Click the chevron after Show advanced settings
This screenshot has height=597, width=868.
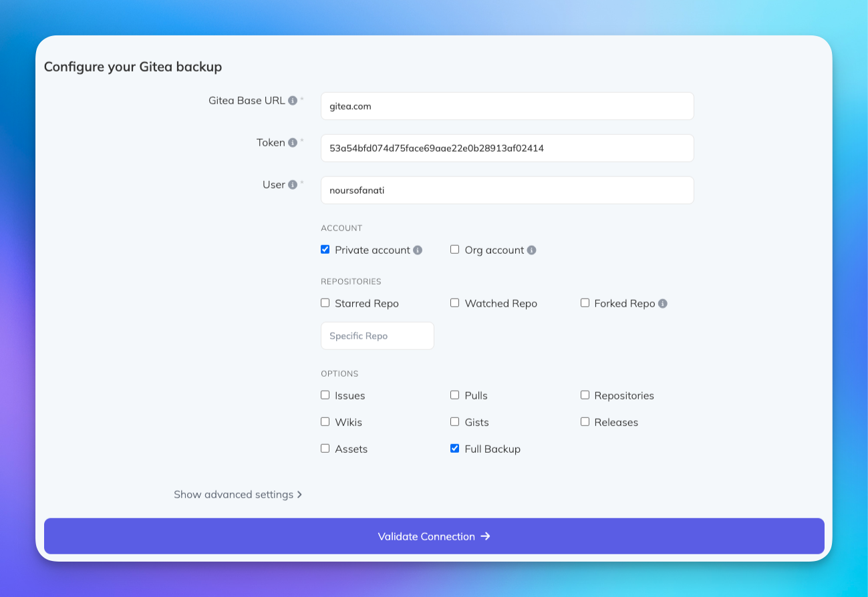(x=301, y=494)
